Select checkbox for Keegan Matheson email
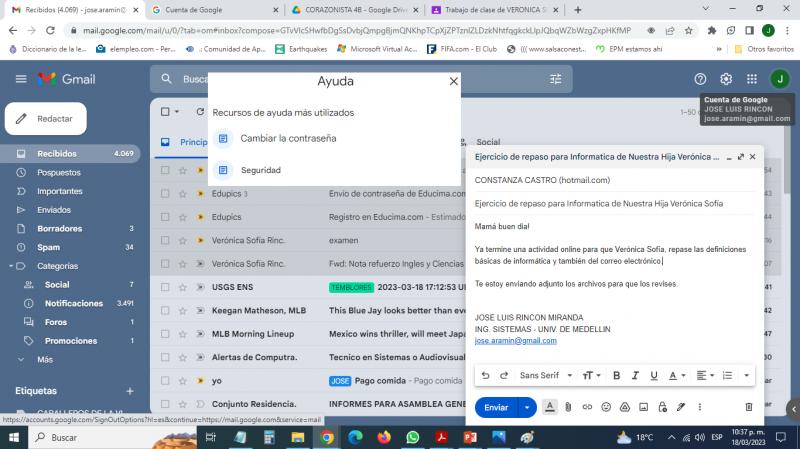800x449 pixels. pyautogui.click(x=165, y=311)
